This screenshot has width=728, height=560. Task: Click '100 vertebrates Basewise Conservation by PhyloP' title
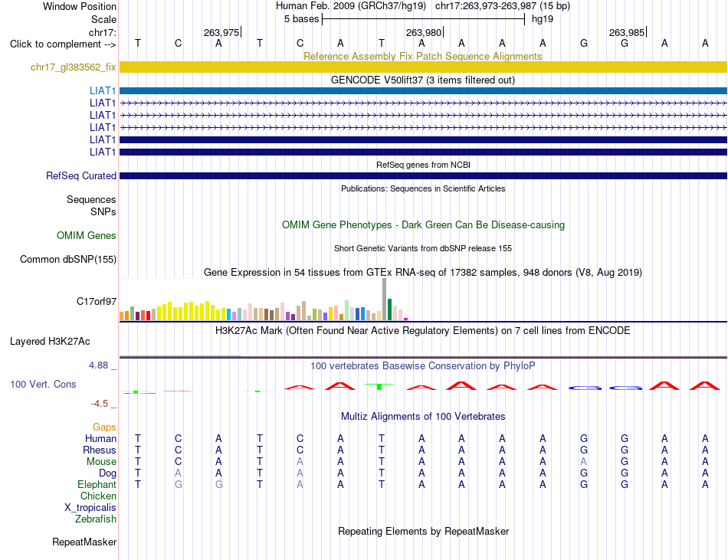pyautogui.click(x=423, y=365)
